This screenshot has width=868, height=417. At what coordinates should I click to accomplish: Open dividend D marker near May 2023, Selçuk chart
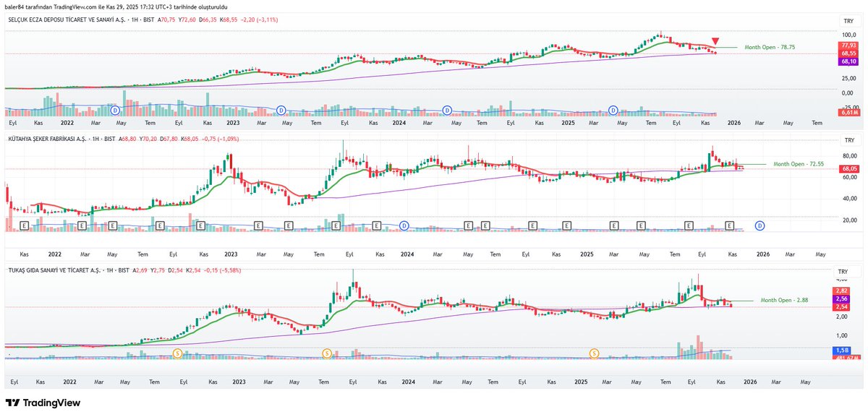click(281, 110)
